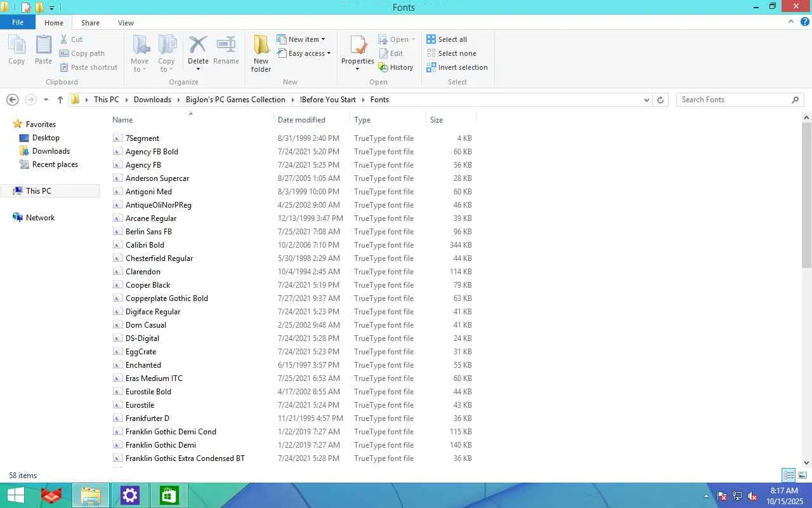
Task: Switch to the Details view layout
Action: click(789, 475)
